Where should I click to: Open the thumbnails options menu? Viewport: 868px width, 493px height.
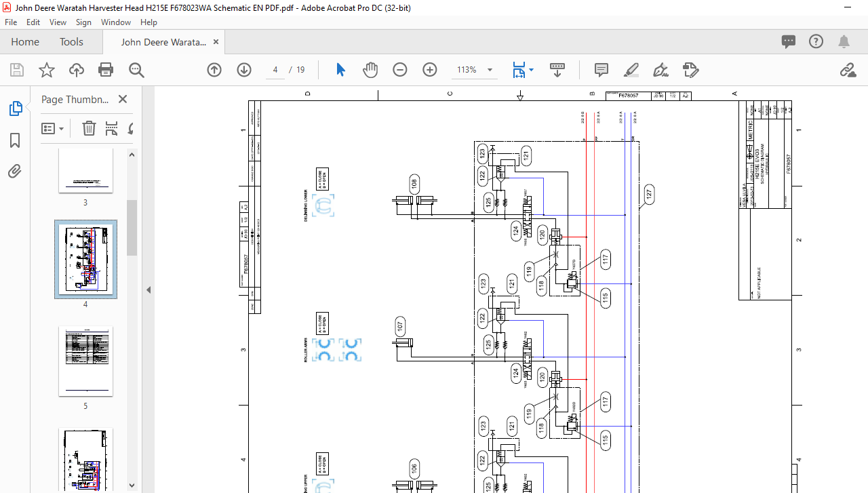click(52, 128)
